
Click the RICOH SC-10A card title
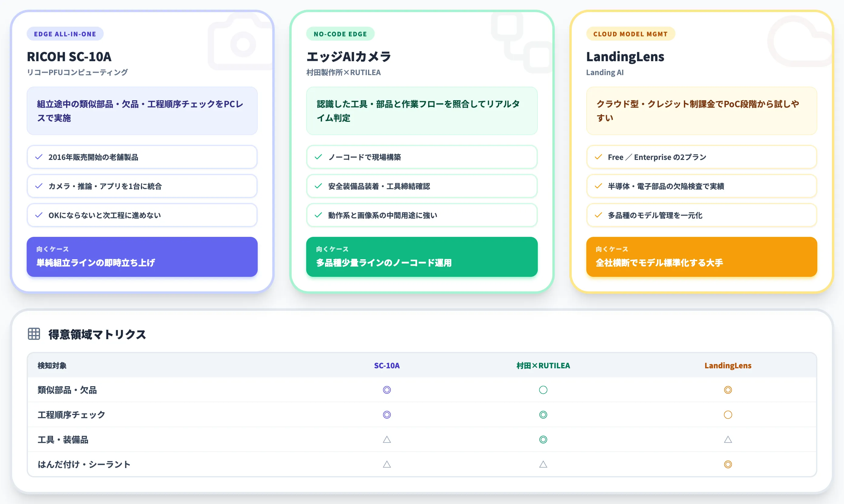[69, 57]
